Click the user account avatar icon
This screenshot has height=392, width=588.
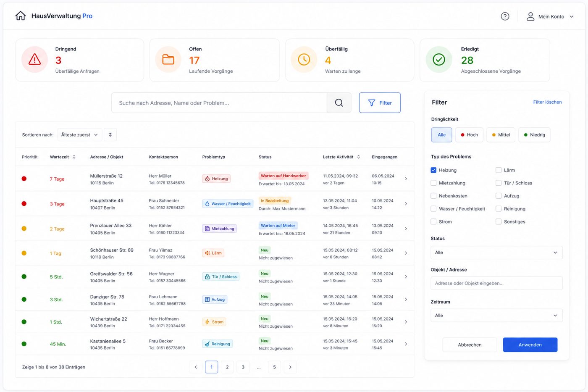530,16
